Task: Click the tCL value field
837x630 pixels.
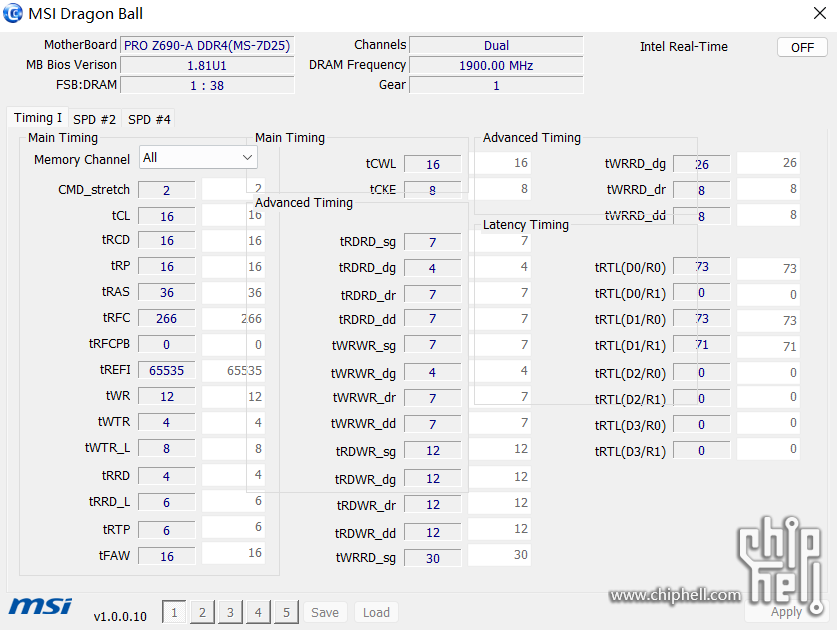Action: coord(167,216)
